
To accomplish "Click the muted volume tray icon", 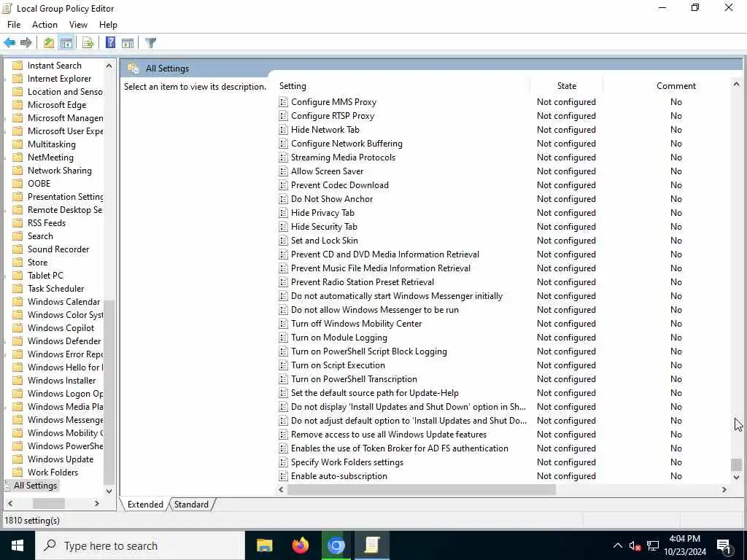I will [x=635, y=546].
